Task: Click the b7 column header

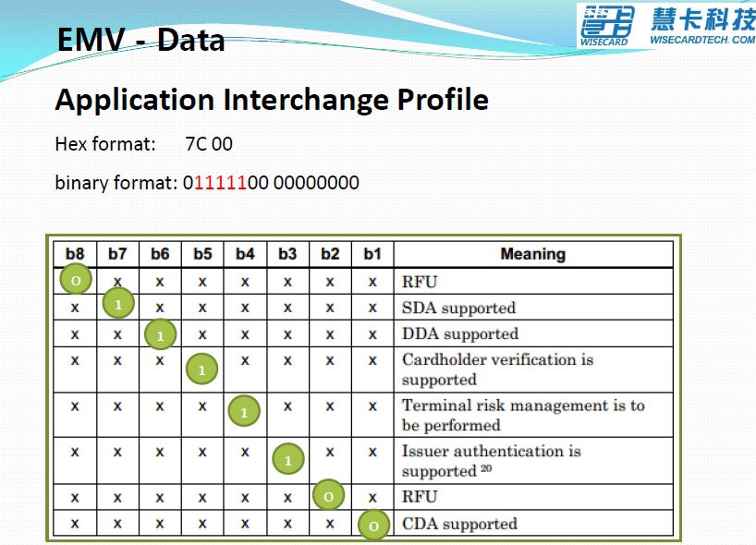Action: coord(117,253)
